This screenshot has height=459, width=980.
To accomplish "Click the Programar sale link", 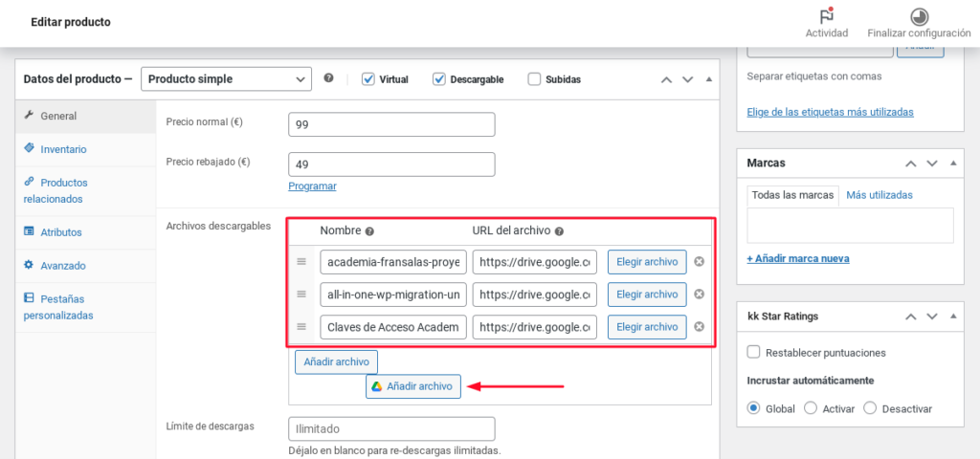I will [x=313, y=186].
